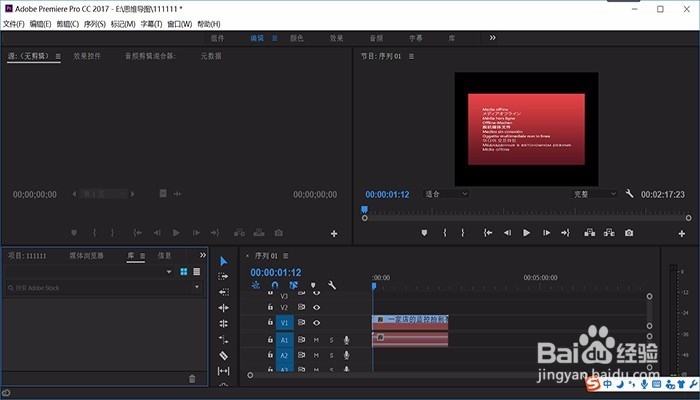This screenshot has width=700, height=400.
Task: Toggle timeline snap magnet
Action: 275,285
